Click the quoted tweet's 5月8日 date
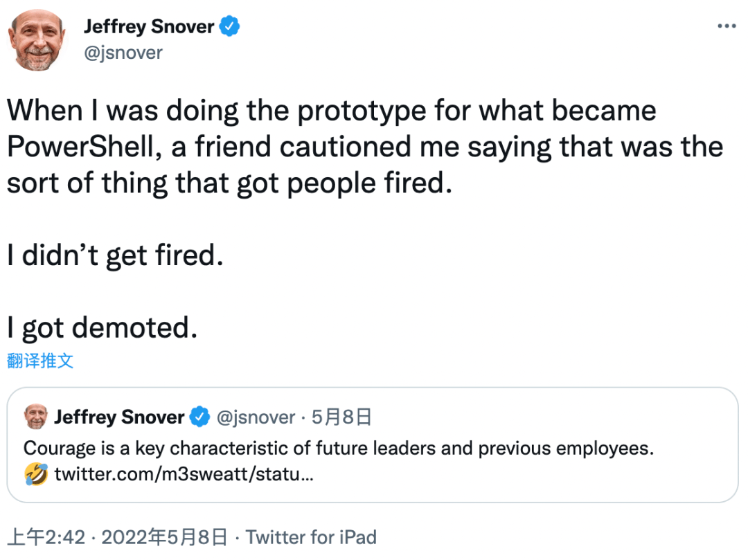Viewport: 748px width, 560px height. click(341, 417)
